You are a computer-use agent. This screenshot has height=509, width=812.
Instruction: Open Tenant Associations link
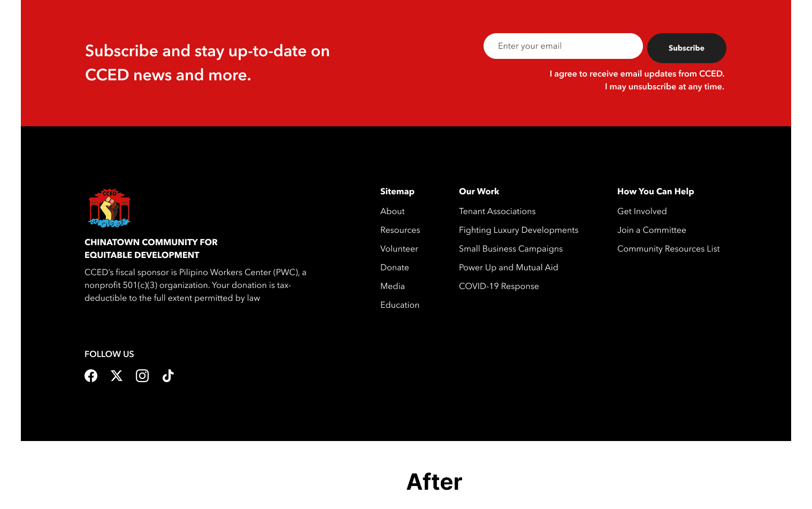pyautogui.click(x=497, y=211)
